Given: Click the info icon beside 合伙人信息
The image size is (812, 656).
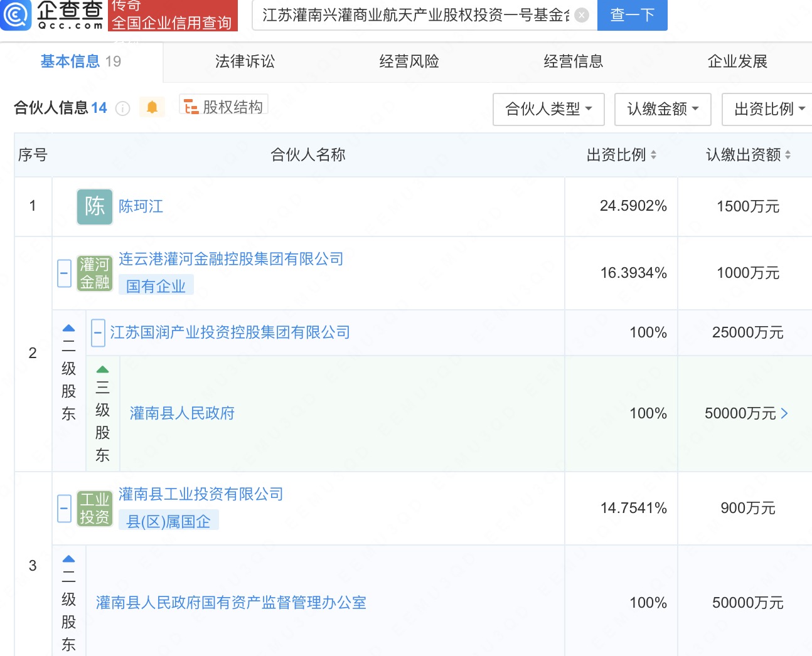Looking at the screenshot, I should pyautogui.click(x=123, y=108).
